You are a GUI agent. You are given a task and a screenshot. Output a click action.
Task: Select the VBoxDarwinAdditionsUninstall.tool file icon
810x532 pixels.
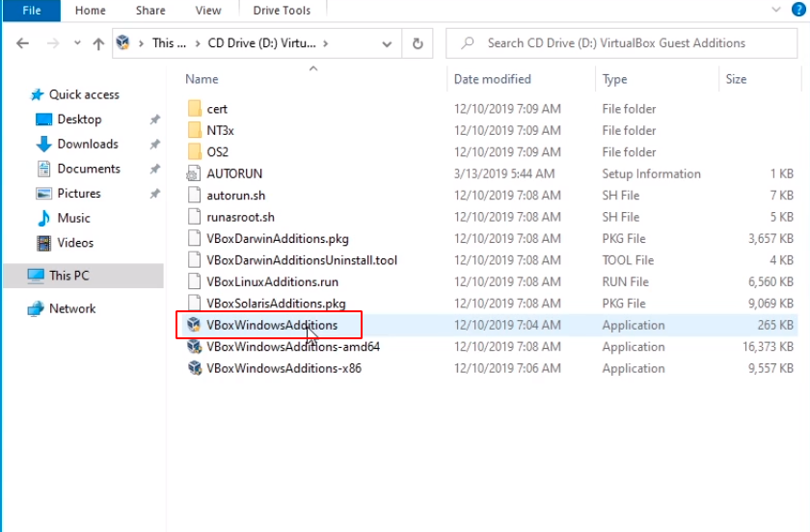194,260
